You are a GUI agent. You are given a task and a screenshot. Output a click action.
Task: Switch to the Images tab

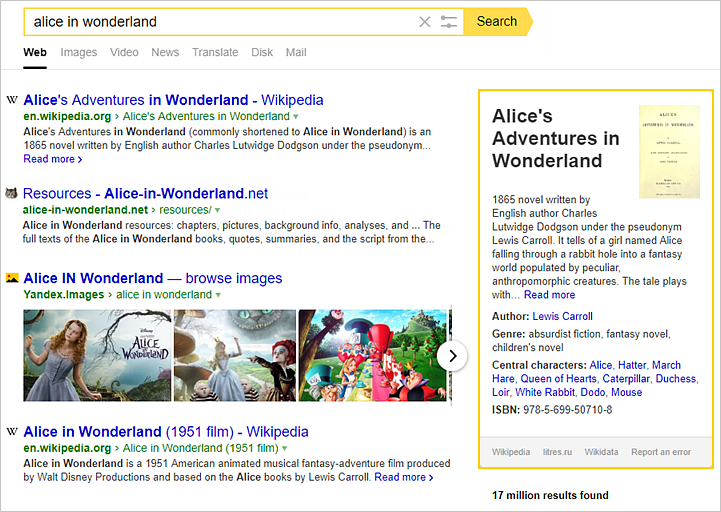pos(79,52)
